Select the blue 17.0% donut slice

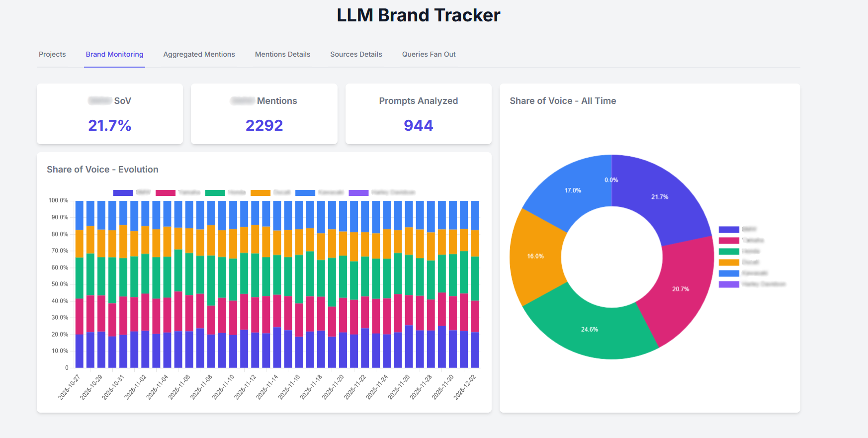point(572,191)
